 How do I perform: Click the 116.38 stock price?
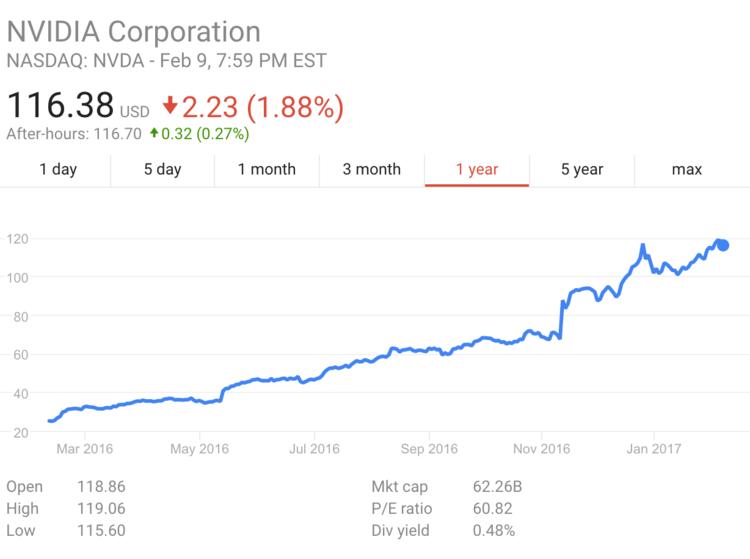tap(59, 104)
